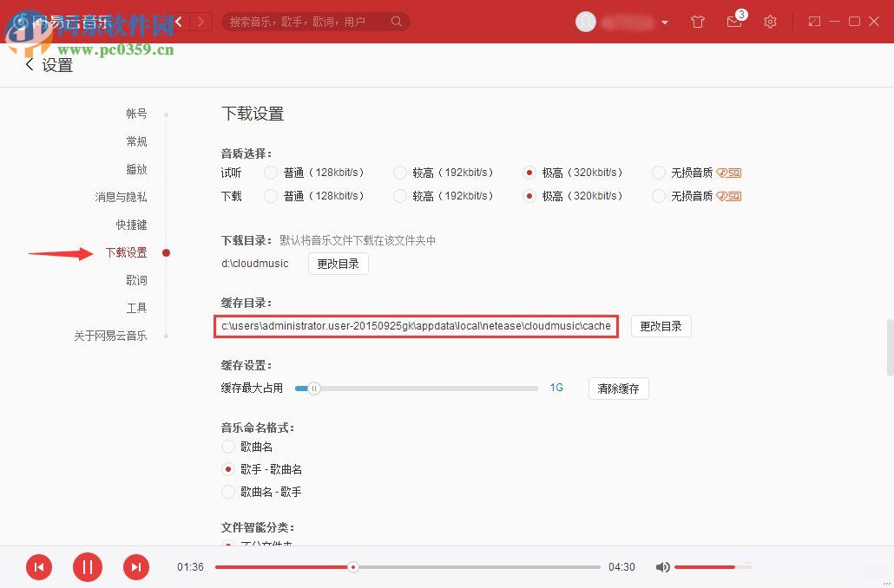The height and width of the screenshot is (588, 894).
Task: Change the download directory with 更改目录
Action: (x=338, y=265)
